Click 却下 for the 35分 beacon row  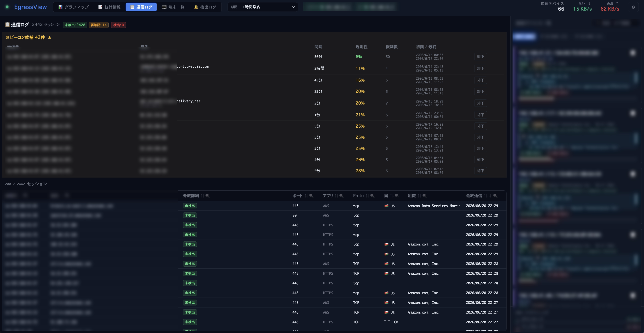481,91
